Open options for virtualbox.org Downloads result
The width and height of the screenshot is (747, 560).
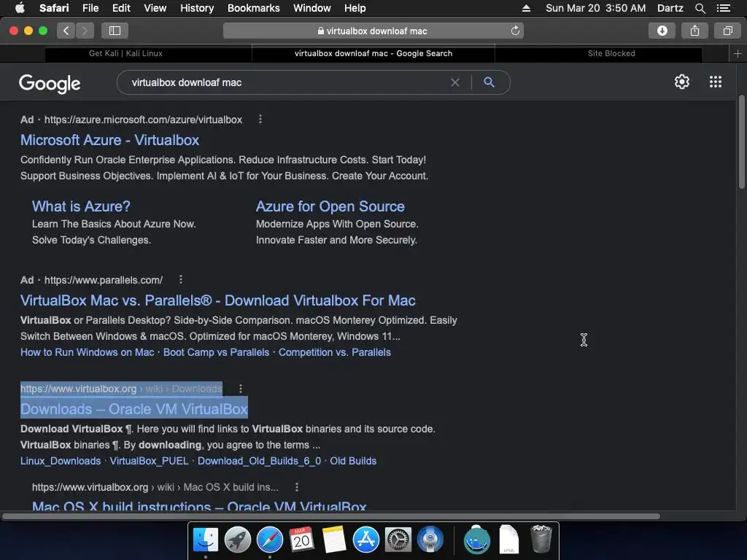point(241,389)
